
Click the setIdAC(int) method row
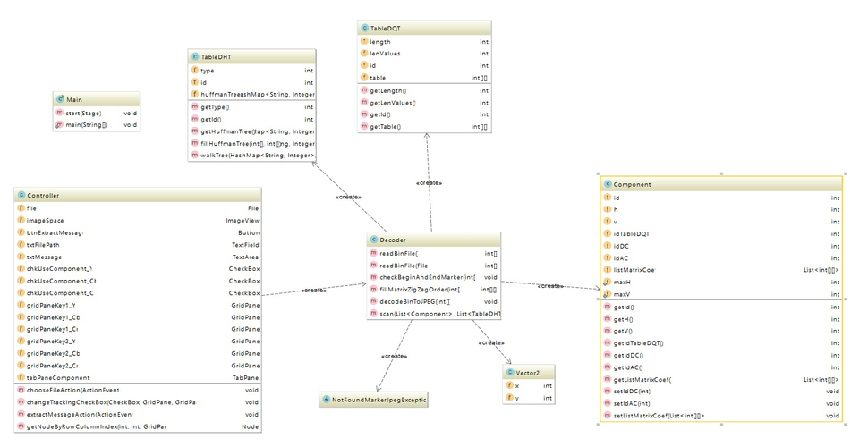click(722, 404)
